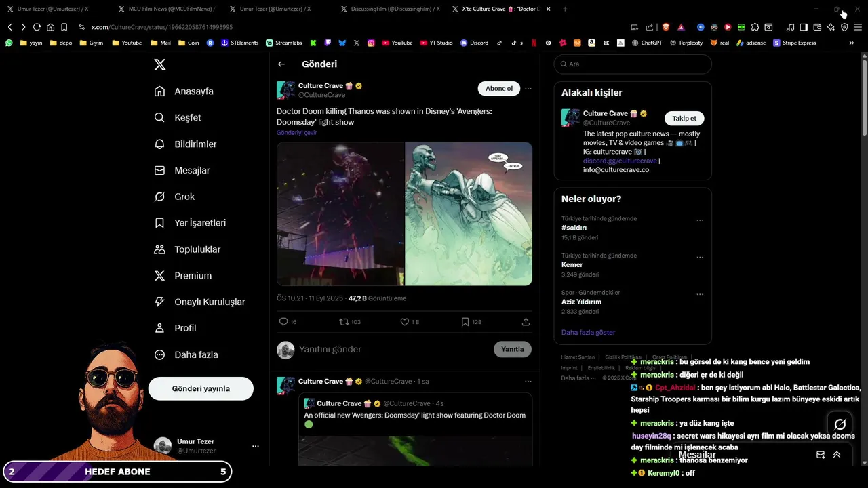Click the address bar URL
The width and height of the screenshot is (868, 488).
coord(162,27)
